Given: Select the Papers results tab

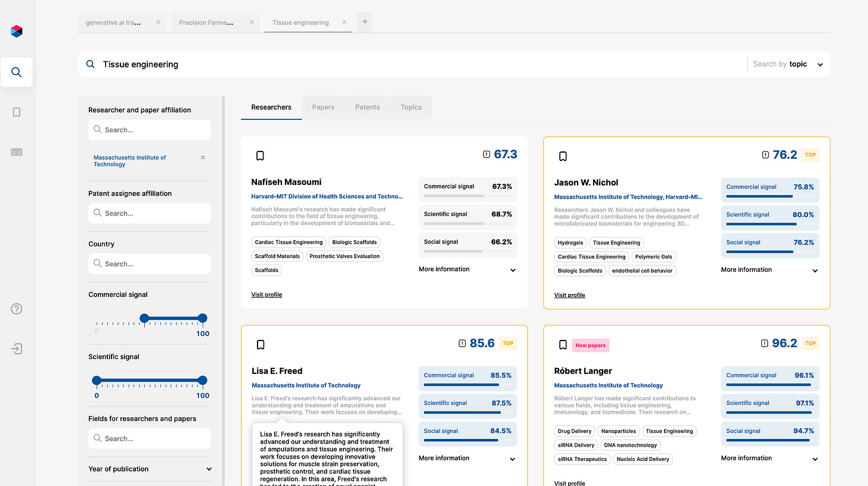Looking at the screenshot, I should (323, 107).
